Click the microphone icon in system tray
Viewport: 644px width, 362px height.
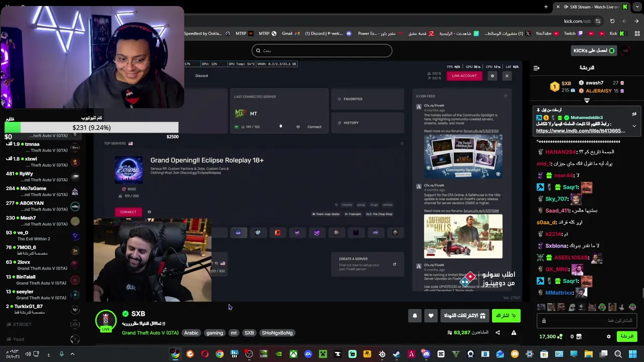(61, 354)
